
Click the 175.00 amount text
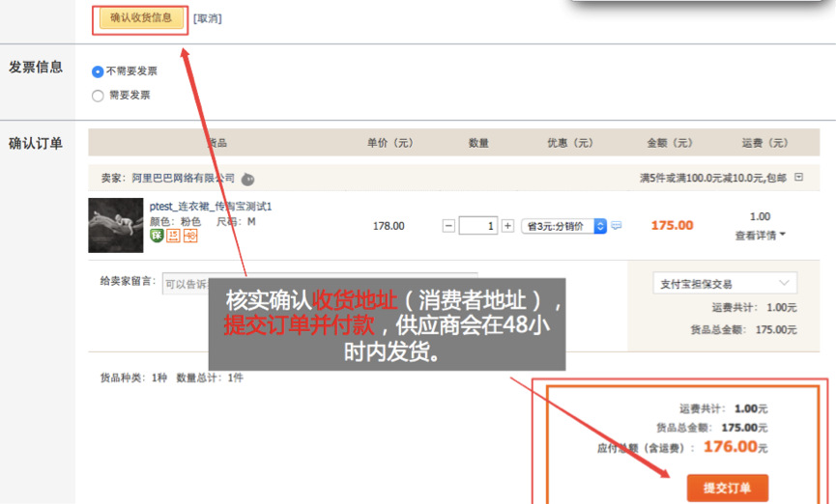pyautogui.click(x=672, y=225)
